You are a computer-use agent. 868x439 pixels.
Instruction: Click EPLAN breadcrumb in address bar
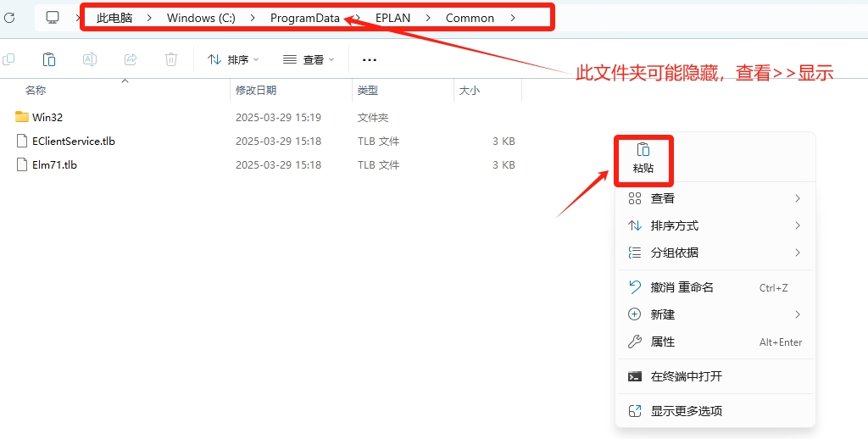pyautogui.click(x=392, y=18)
